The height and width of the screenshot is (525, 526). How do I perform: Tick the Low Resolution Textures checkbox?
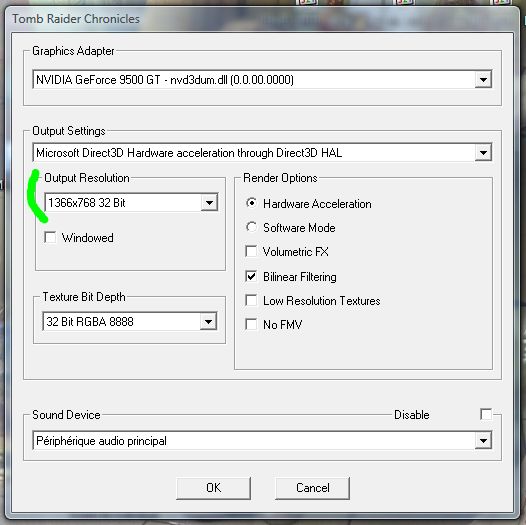pos(251,300)
